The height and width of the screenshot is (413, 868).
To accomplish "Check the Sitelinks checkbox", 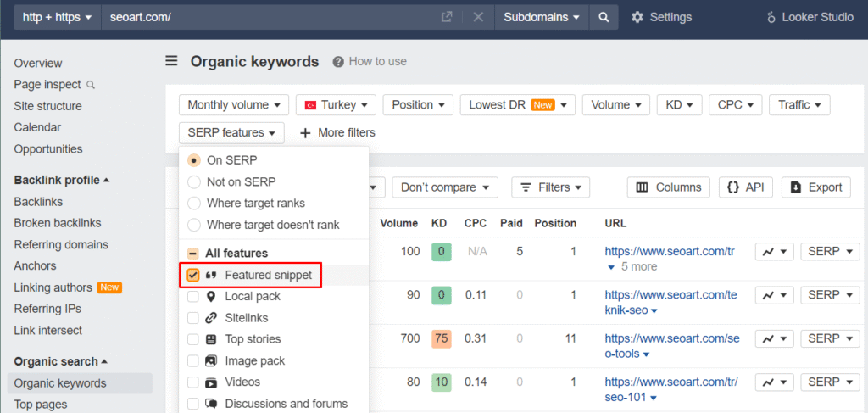I will pyautogui.click(x=193, y=318).
